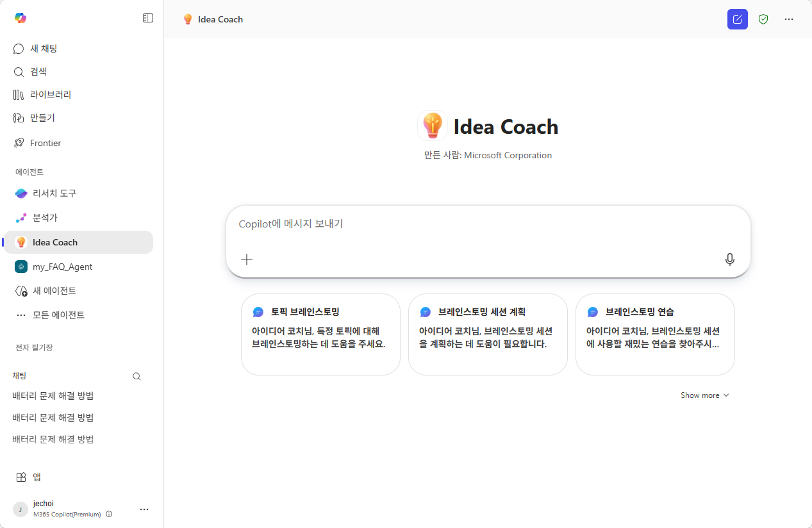Click the 새 채팅 speech bubble icon
This screenshot has width=812, height=528.
(19, 49)
